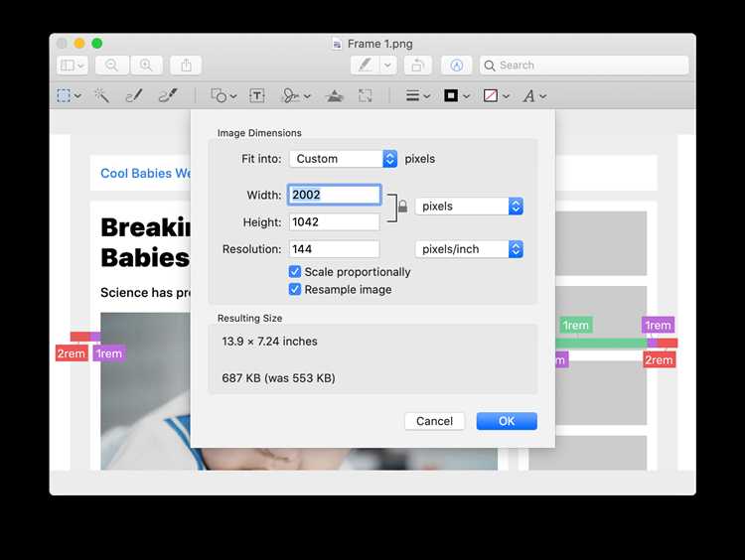
Task: Confirm with the OK button
Action: click(507, 421)
